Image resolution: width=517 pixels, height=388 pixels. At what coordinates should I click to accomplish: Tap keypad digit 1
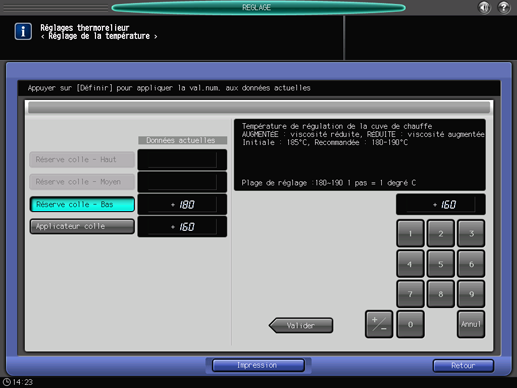(410, 233)
